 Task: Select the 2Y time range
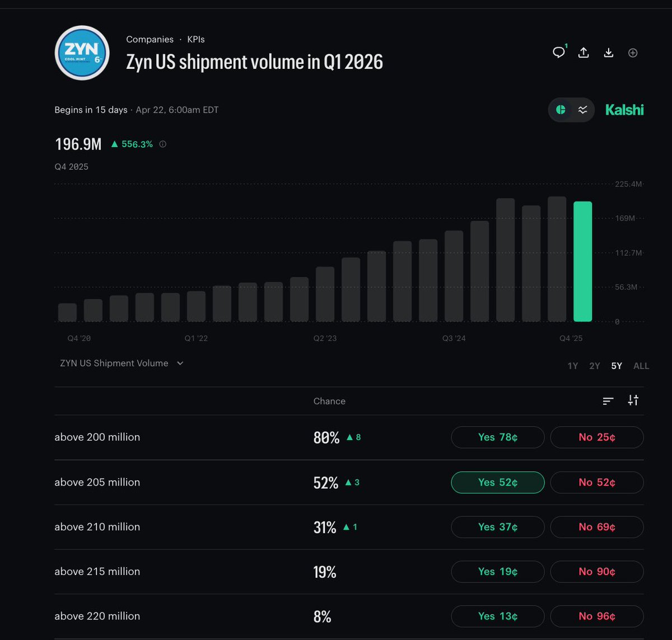click(594, 366)
